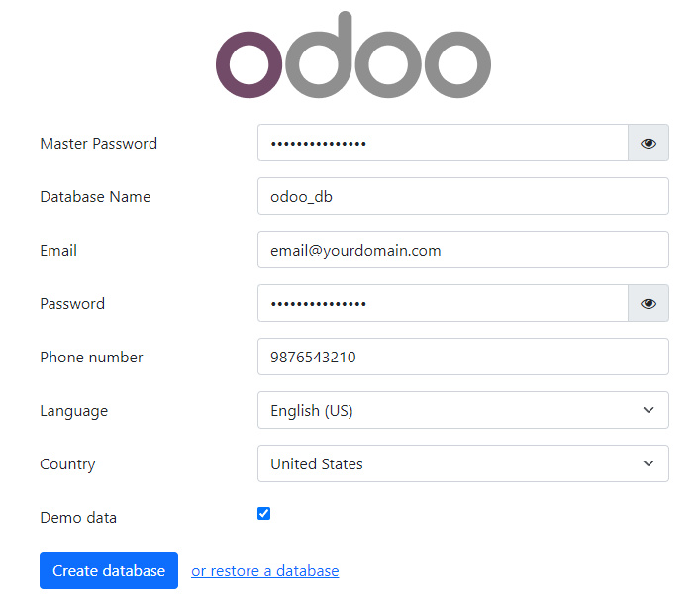This screenshot has width=700, height=615.
Task: Click the Phone number label
Action: [x=91, y=357]
